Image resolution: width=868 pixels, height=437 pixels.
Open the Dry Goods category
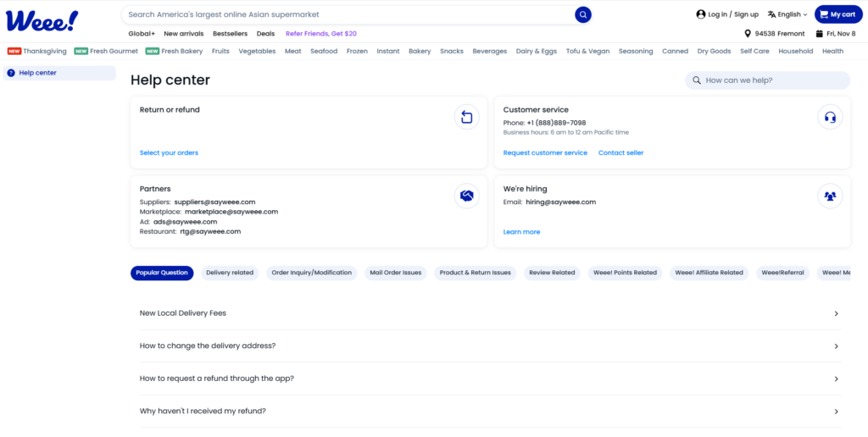click(714, 52)
